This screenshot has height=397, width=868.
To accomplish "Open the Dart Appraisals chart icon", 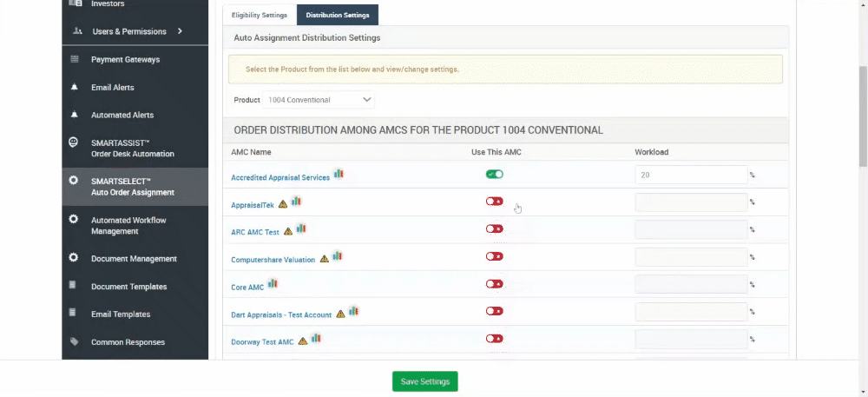I will [x=353, y=311].
